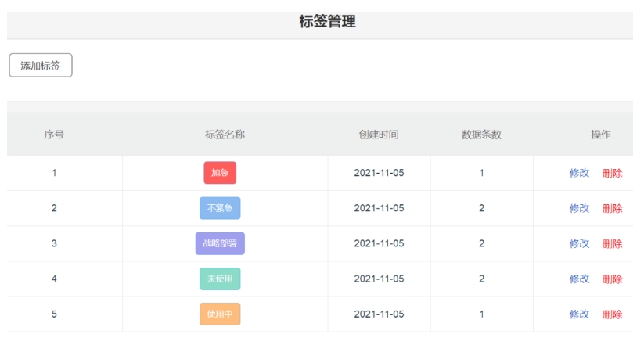The width and height of the screenshot is (644, 345).
Task: Click 修改 for the 使用中 tag
Action: pos(579,314)
